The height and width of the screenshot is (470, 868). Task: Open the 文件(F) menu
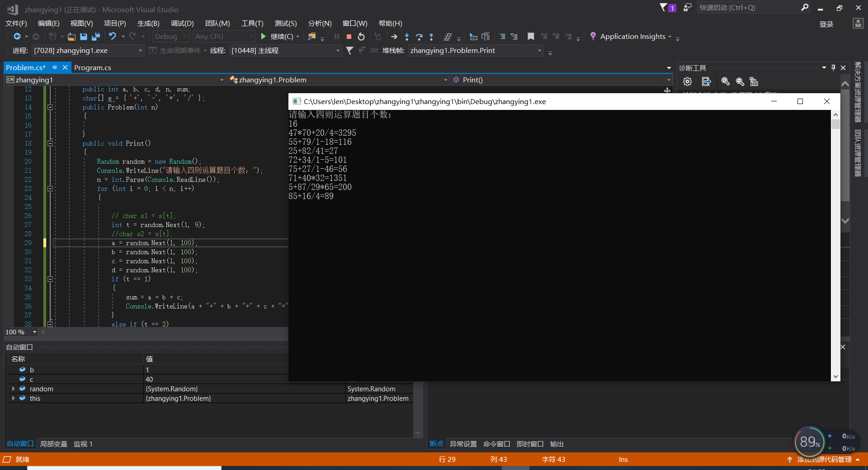point(16,24)
